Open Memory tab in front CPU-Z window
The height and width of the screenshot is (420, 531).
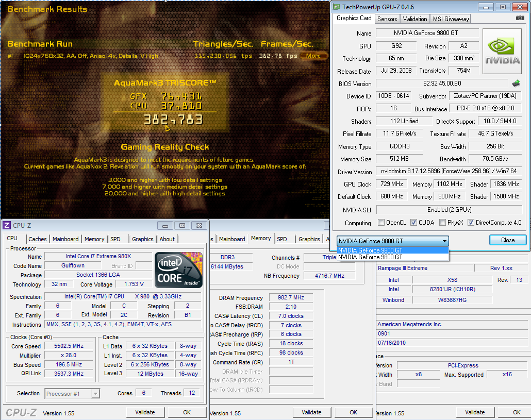(94, 239)
